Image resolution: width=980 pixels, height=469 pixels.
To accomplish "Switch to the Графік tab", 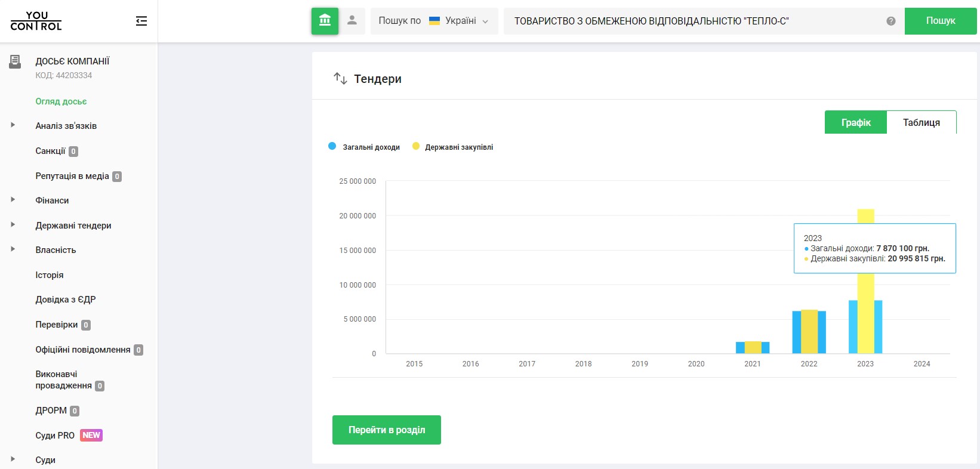I will (856, 122).
